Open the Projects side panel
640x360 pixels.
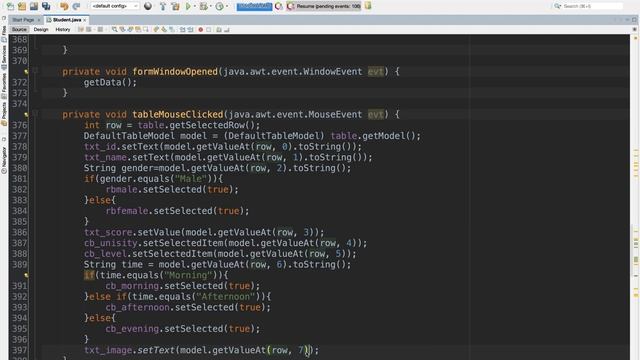4,114
